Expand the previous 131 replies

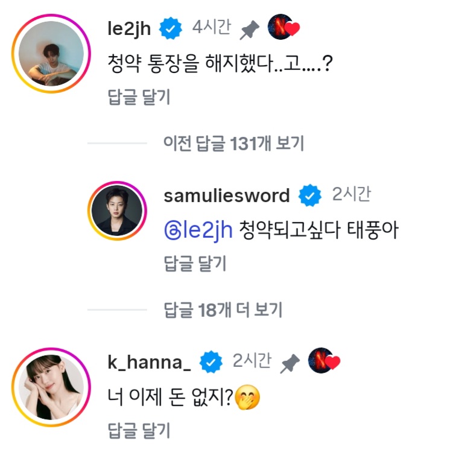[x=233, y=143]
